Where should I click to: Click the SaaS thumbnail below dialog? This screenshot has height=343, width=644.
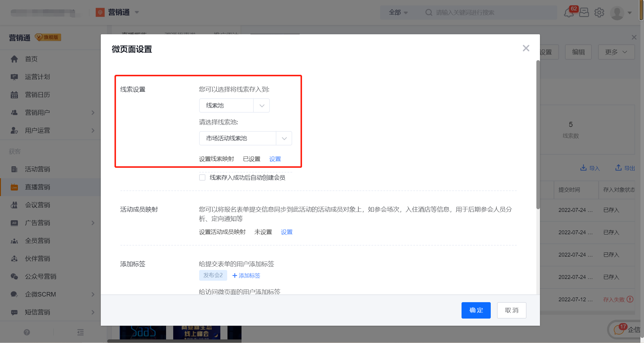point(143,332)
